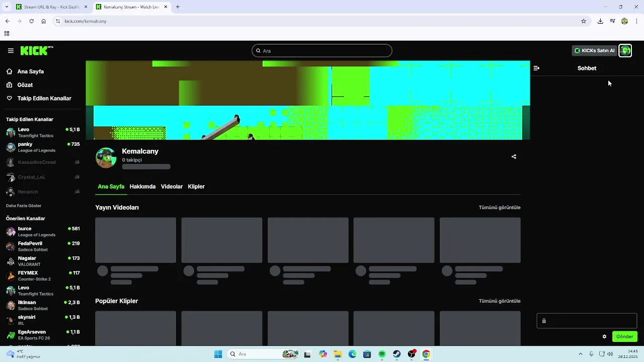Close the Kemalcany Stream tab
Image resolution: width=644 pixels, height=362 pixels.
pos(166,7)
